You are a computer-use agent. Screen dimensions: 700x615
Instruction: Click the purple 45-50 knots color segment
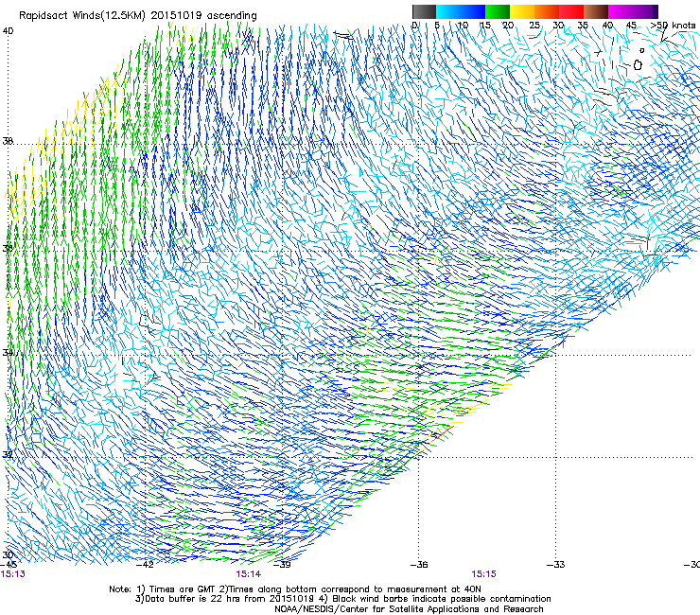tap(645, 11)
